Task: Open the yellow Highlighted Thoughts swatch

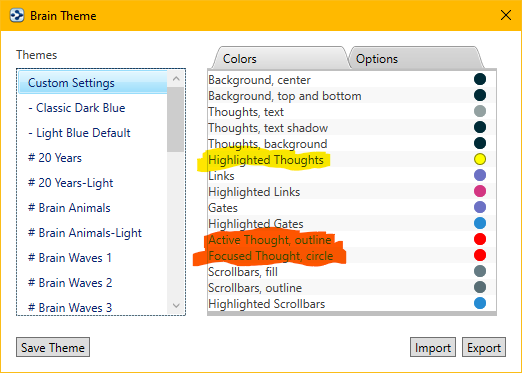Action: click(480, 159)
